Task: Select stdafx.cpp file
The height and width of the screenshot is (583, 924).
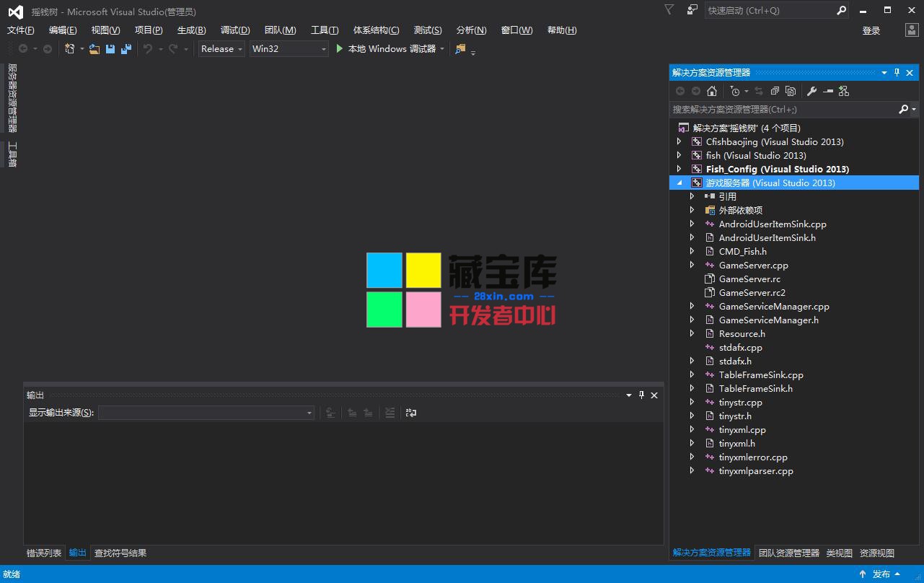Action: [x=741, y=348]
